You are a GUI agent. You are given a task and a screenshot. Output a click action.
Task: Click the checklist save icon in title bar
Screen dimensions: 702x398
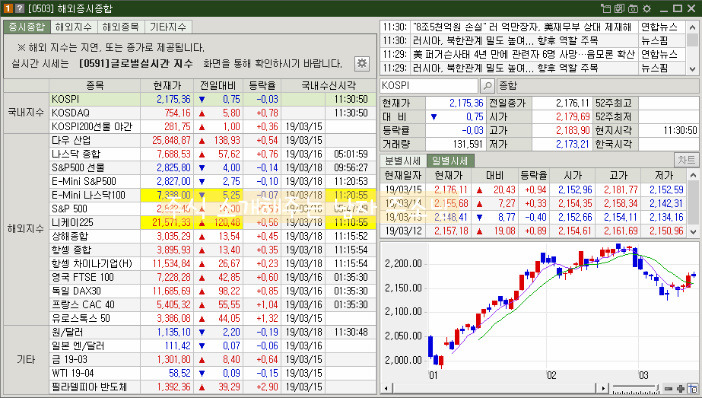coord(619,9)
